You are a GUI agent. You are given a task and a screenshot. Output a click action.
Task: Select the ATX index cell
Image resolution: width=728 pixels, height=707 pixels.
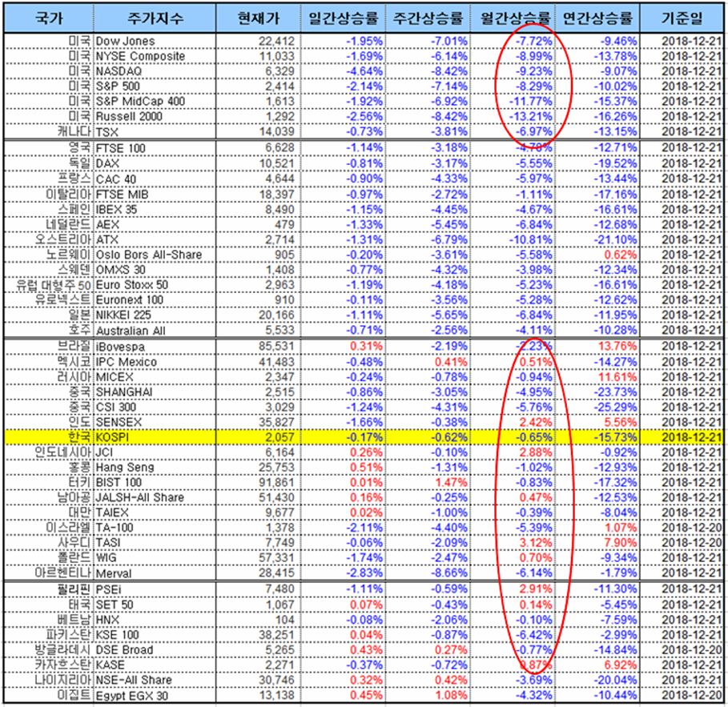(x=155, y=239)
